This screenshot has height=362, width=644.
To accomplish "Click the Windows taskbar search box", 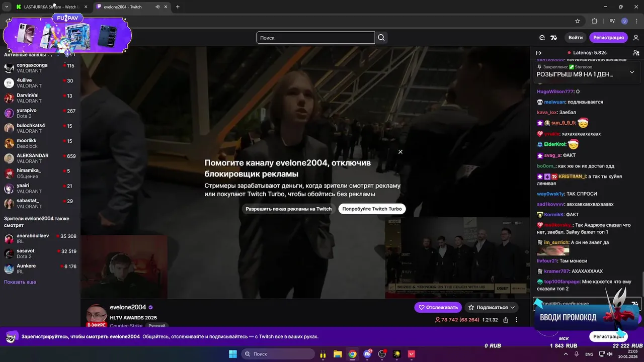I will (278, 354).
